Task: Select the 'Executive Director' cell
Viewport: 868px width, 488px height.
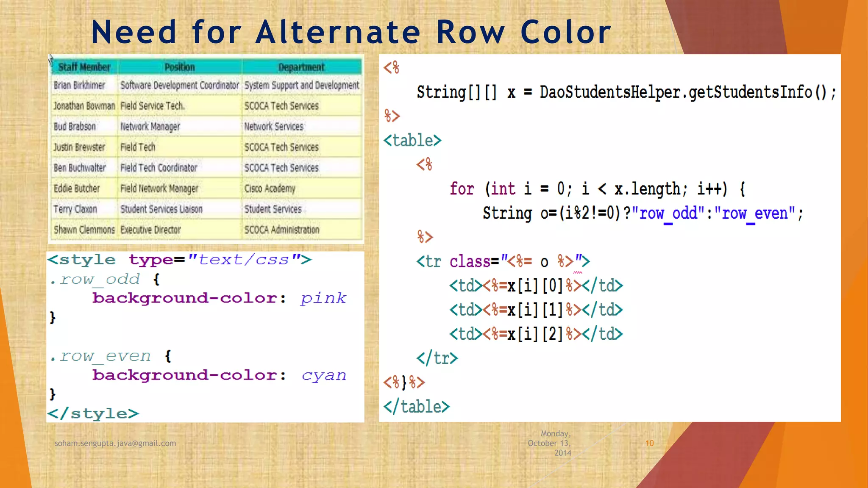Action: (180, 230)
